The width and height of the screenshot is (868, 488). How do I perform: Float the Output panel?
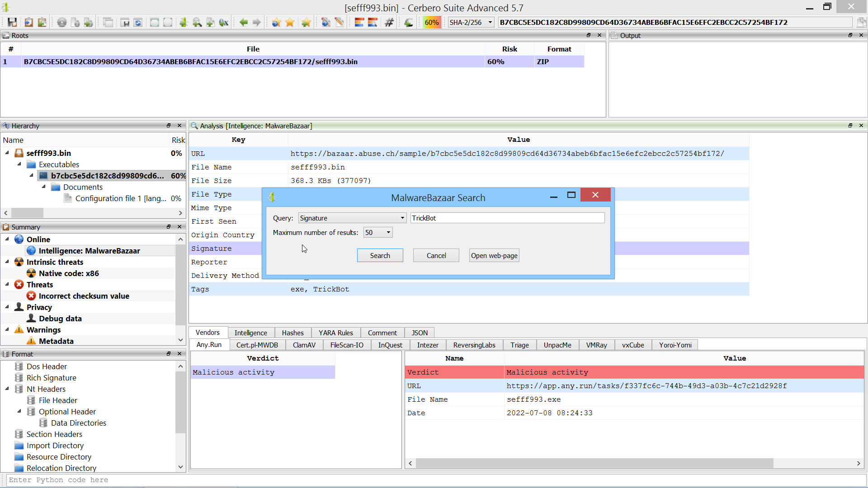(850, 35)
